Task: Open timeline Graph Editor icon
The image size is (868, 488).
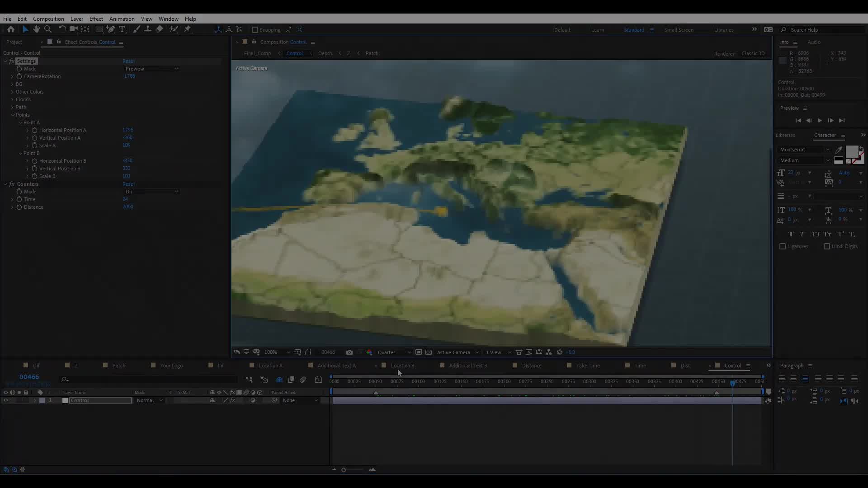Action: click(x=319, y=380)
